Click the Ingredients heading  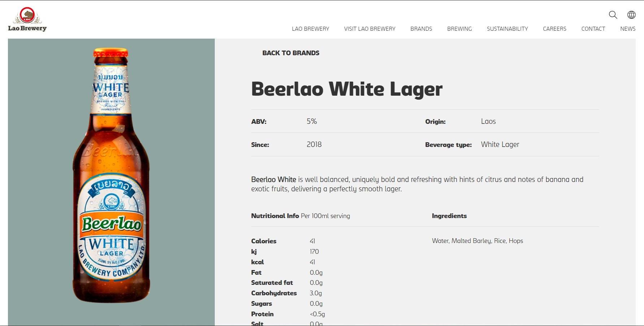click(x=449, y=216)
